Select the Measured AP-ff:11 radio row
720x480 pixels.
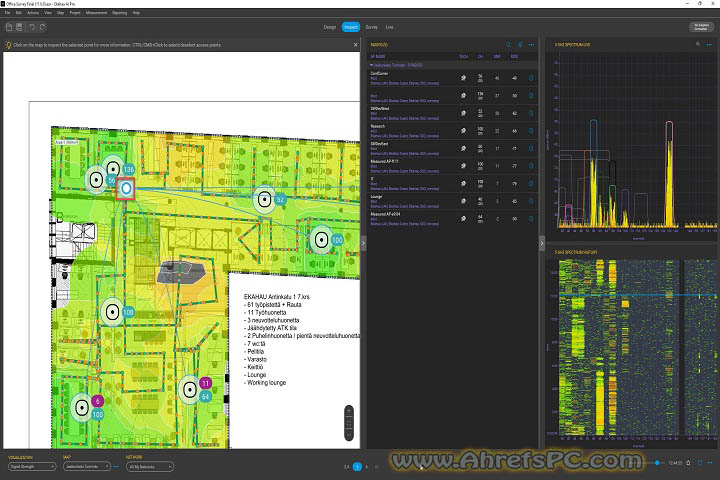click(452, 166)
